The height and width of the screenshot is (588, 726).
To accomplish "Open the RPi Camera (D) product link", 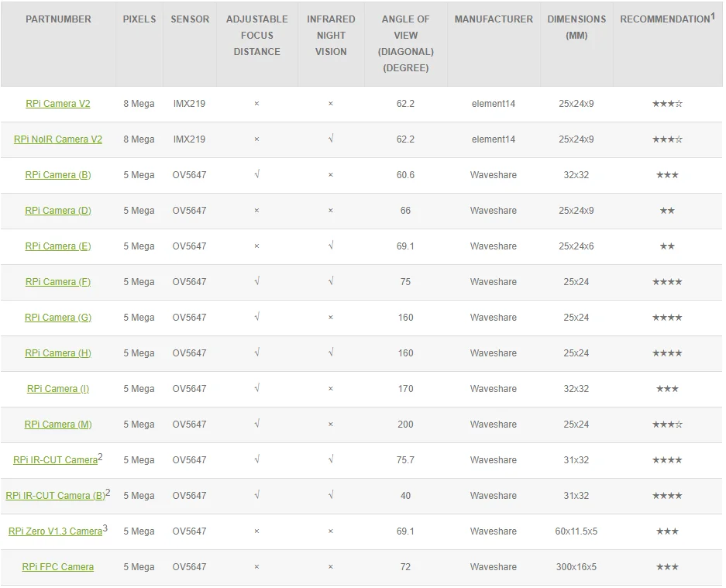I will click(x=58, y=211).
